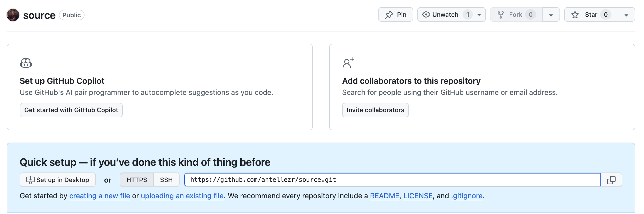Click the desktop download icon

pos(30,180)
